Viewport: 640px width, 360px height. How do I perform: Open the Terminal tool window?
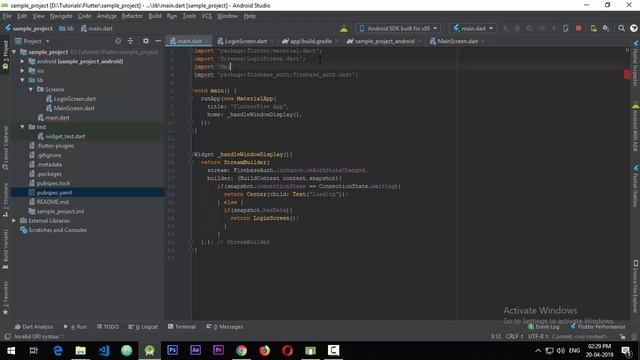point(182,327)
